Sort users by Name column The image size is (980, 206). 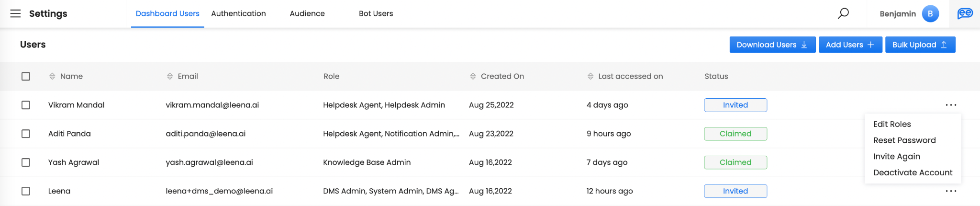click(x=52, y=76)
